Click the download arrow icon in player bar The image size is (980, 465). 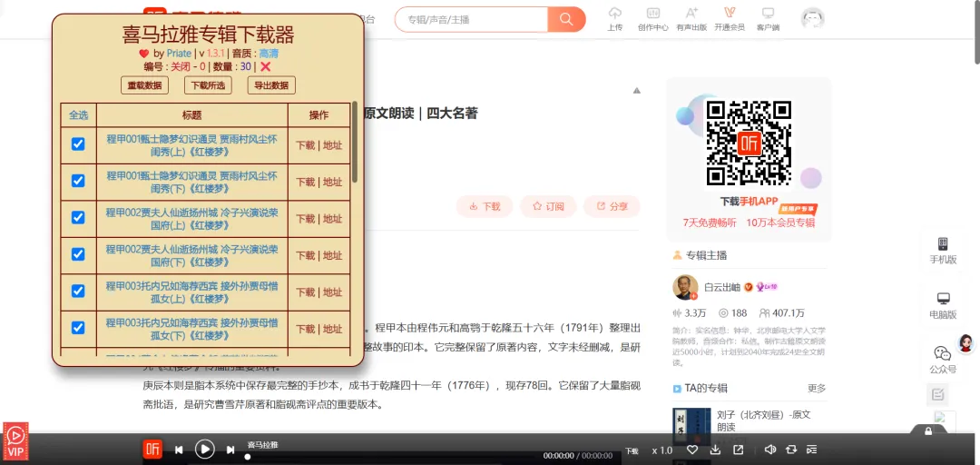715,450
